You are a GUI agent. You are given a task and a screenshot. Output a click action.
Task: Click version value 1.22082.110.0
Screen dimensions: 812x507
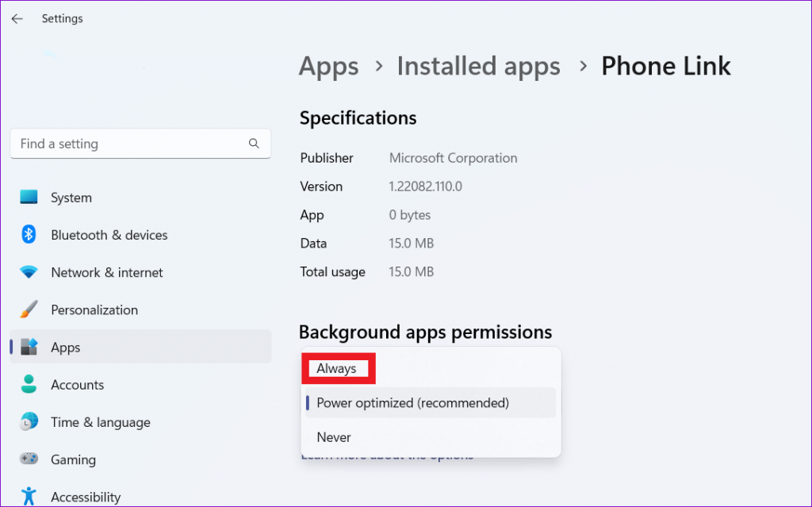426,186
